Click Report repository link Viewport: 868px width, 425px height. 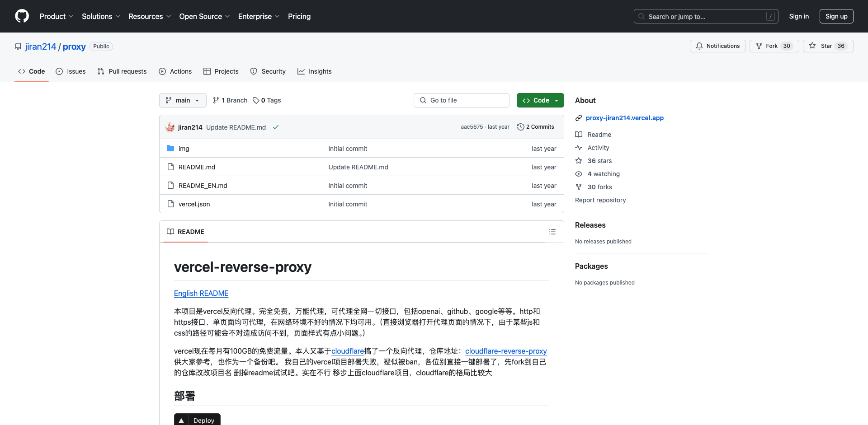pyautogui.click(x=600, y=200)
